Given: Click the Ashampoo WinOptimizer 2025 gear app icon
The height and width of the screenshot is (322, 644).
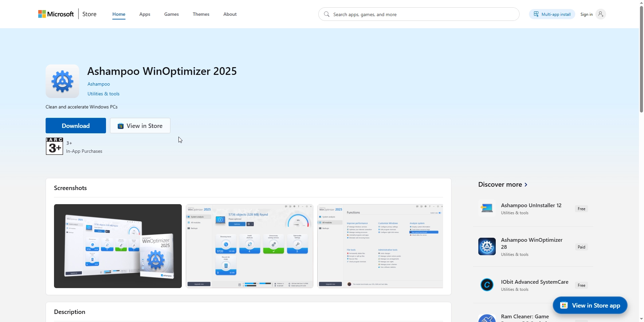Looking at the screenshot, I should (62, 81).
